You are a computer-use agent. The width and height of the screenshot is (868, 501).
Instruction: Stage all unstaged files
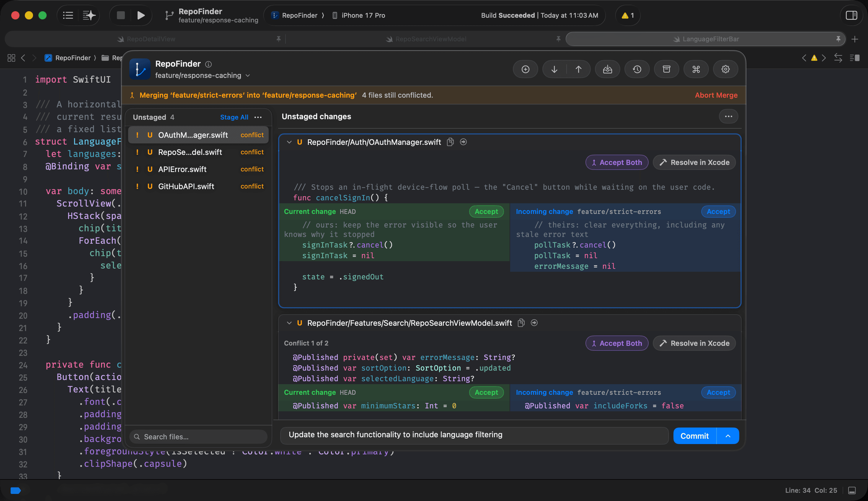pyautogui.click(x=234, y=117)
